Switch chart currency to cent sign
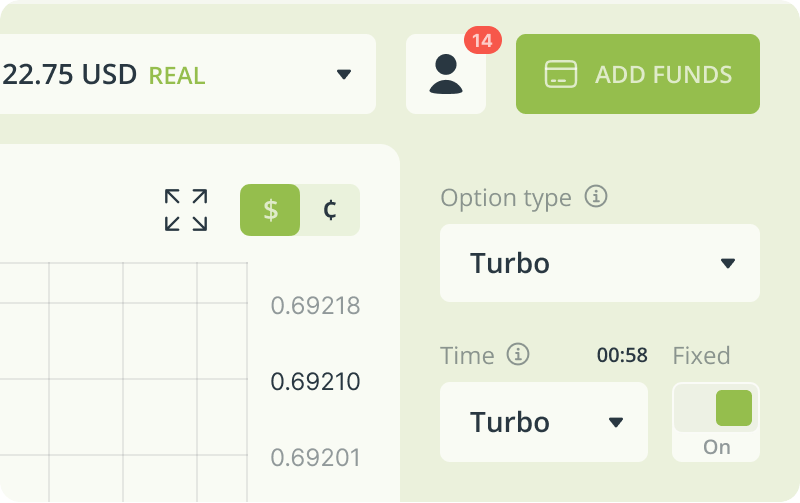 (x=330, y=210)
